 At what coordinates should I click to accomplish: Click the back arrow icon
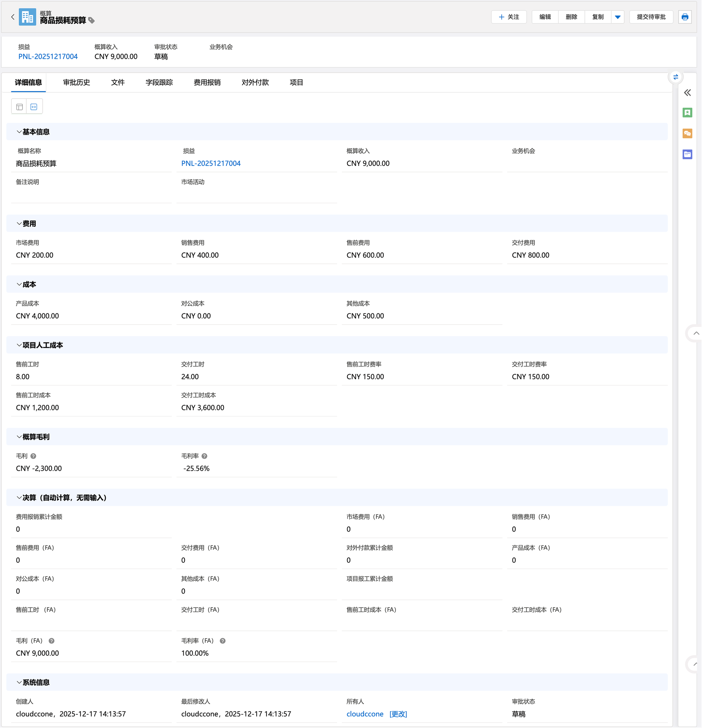pyautogui.click(x=13, y=17)
